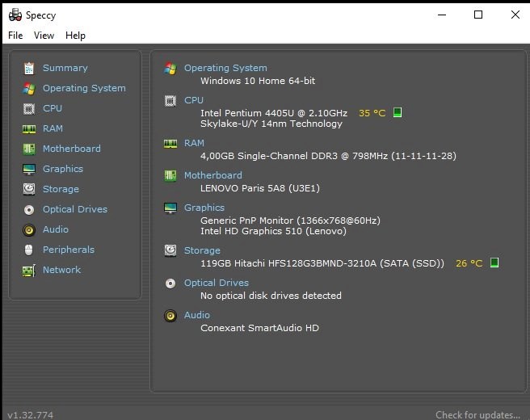
Task: Click the Optical Drives heading link in summary
Action: pos(217,283)
